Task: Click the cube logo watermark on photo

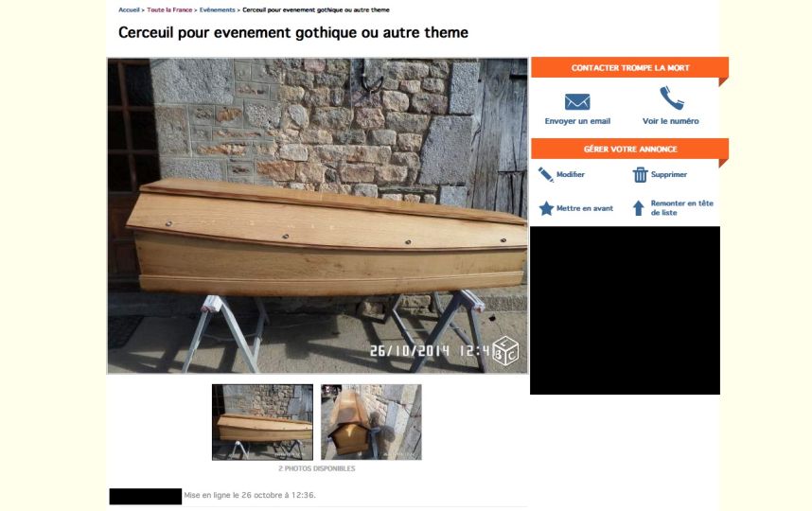Action: 505,351
